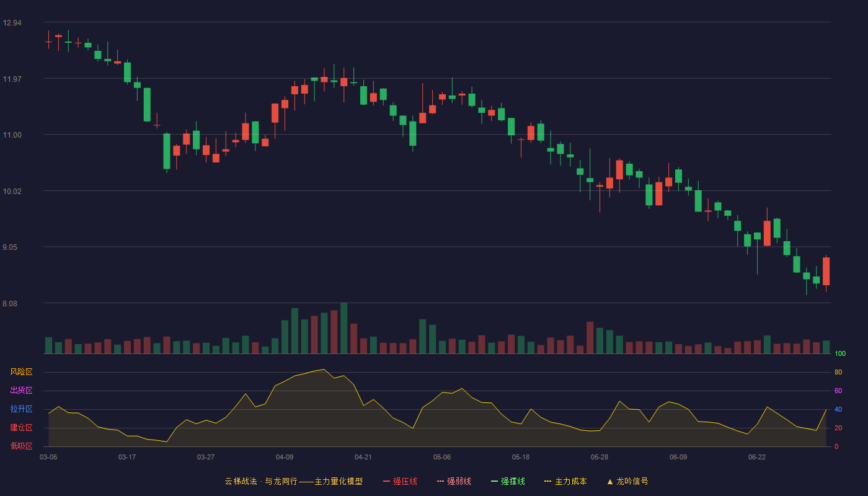Click the 06-22 date label
The image size is (868, 496).
click(x=757, y=457)
